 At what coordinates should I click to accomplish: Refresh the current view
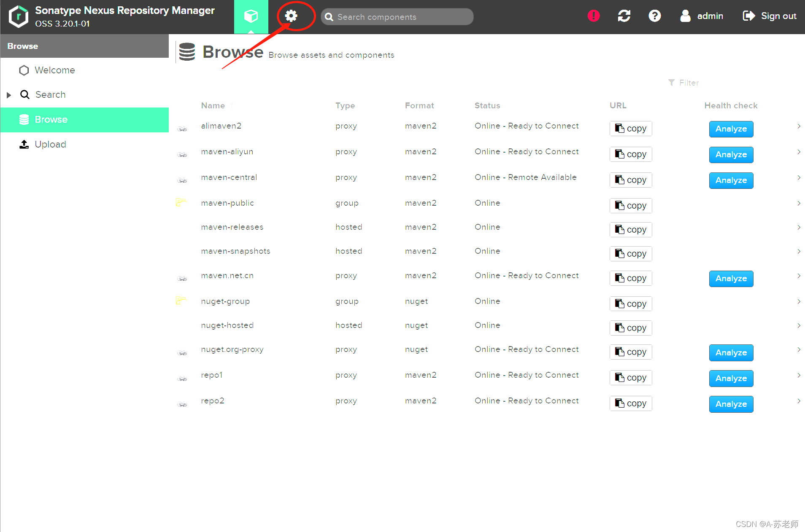pos(624,16)
